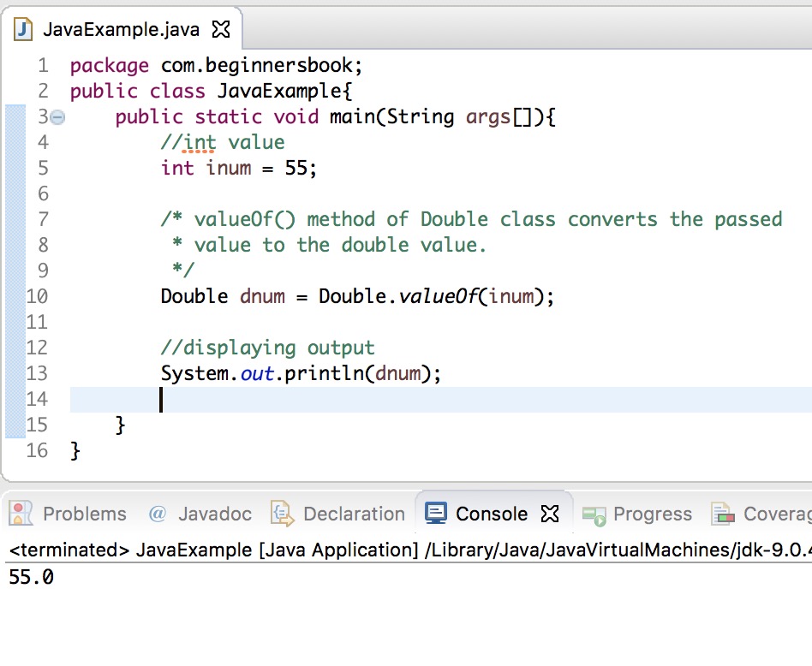Click 'main(String' in the method signature

coord(392,117)
